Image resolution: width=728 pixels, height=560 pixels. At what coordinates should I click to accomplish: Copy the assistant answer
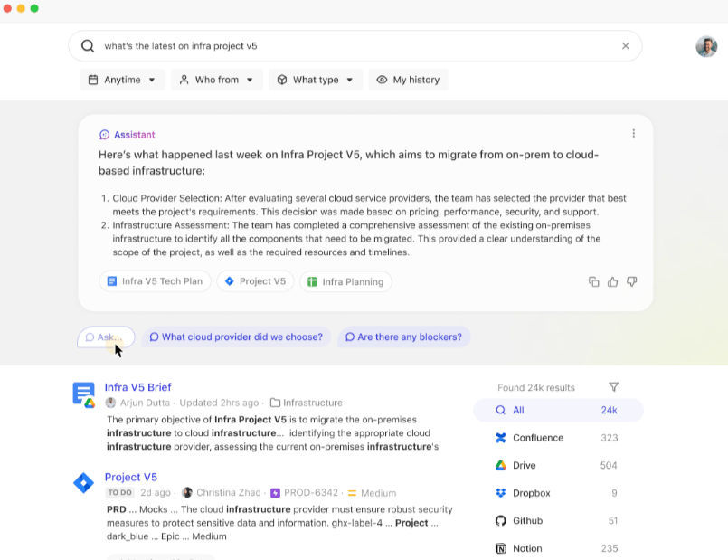tap(593, 282)
